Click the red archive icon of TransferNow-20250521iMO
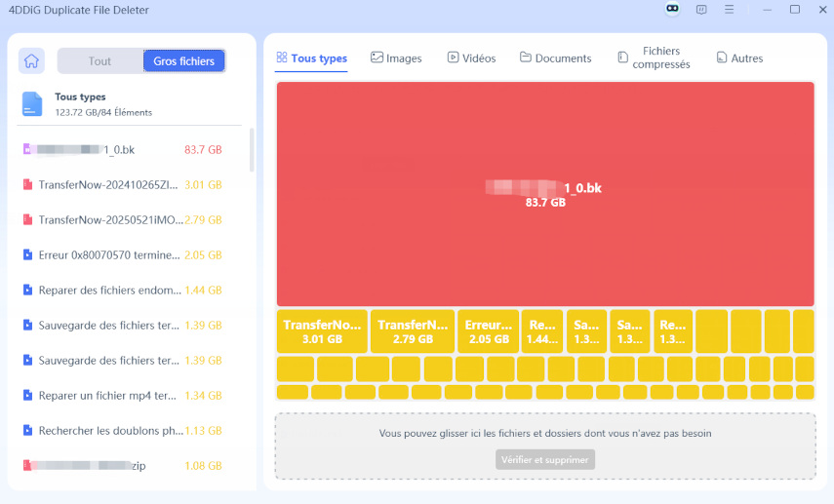 [27, 219]
